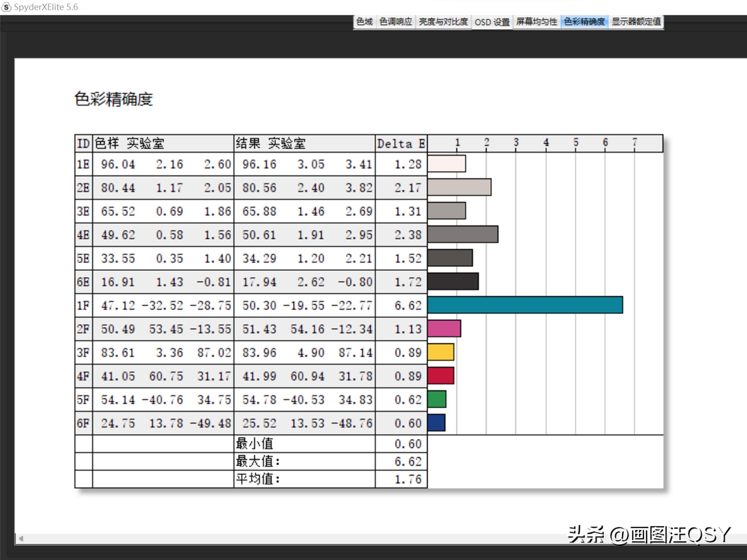The width and height of the screenshot is (747, 560).
Task: Click the left scrollbar arrow
Action: click(x=21, y=539)
